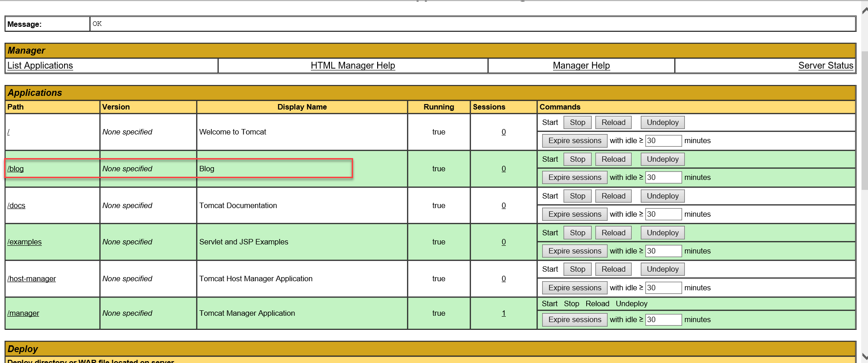Focus the idle minutes field for /blog
Image resolution: width=868 pixels, height=363 pixels.
[x=663, y=178]
